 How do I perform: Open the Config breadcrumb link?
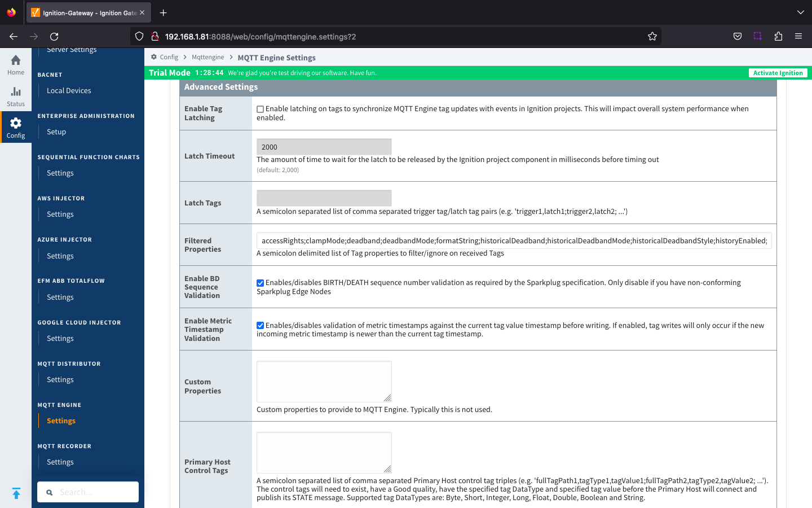coord(169,57)
